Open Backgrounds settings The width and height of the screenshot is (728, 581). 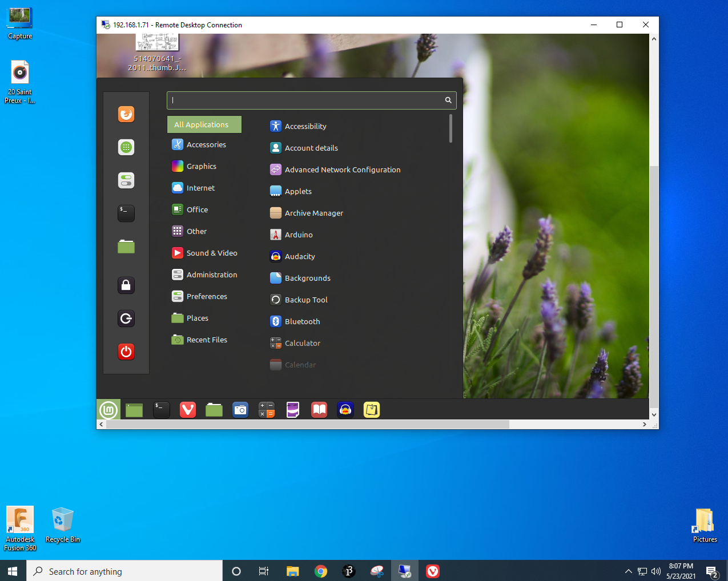pos(308,278)
